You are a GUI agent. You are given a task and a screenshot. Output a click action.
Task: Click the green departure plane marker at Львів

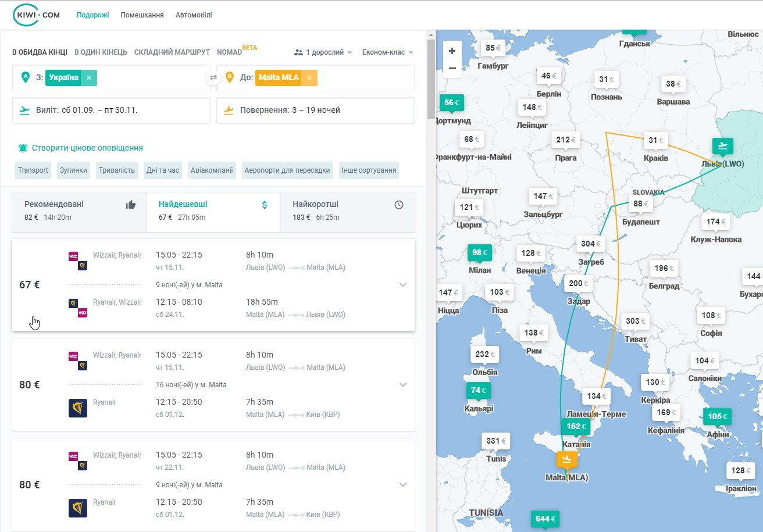[723, 146]
